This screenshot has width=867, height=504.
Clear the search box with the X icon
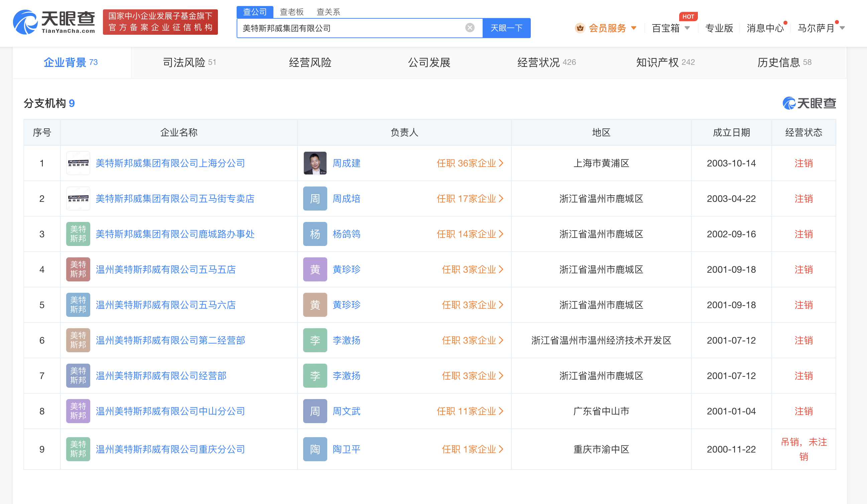(470, 28)
